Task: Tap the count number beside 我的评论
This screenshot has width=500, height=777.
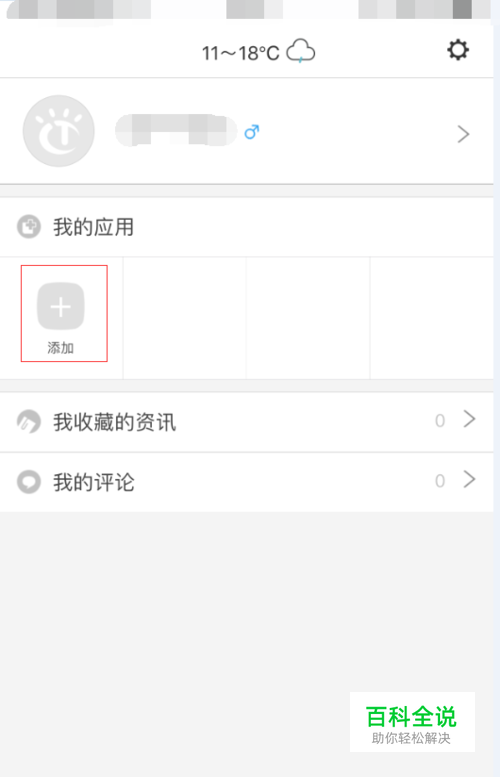Action: click(x=440, y=481)
